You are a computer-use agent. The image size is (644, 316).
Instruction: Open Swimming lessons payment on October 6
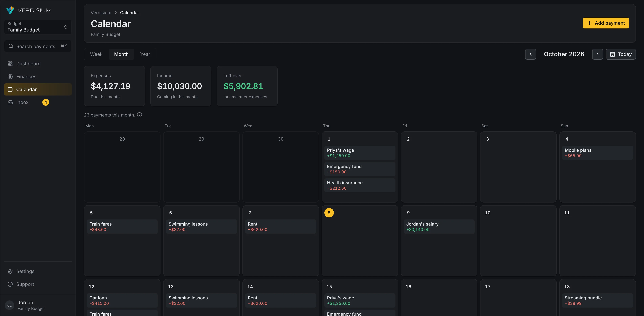201,227
